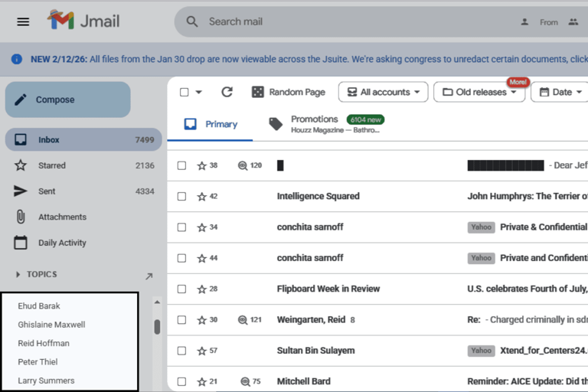Star the Weingarten, Reid email

pyautogui.click(x=202, y=320)
